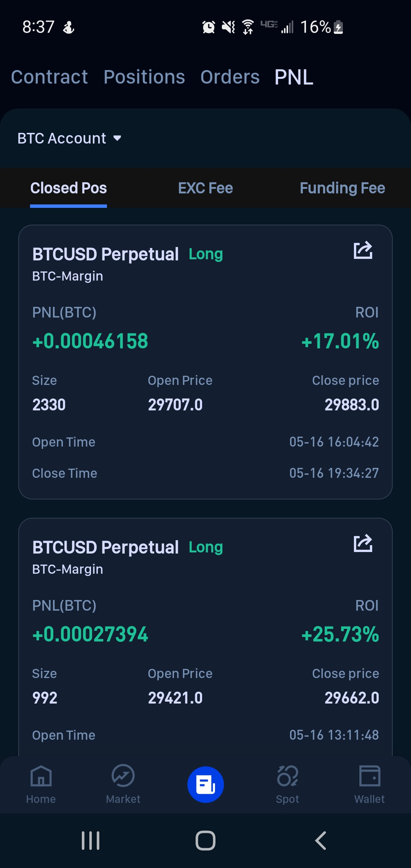The height and width of the screenshot is (868, 411).
Task: Open the Funding Fee sub-tab
Action: (x=342, y=188)
